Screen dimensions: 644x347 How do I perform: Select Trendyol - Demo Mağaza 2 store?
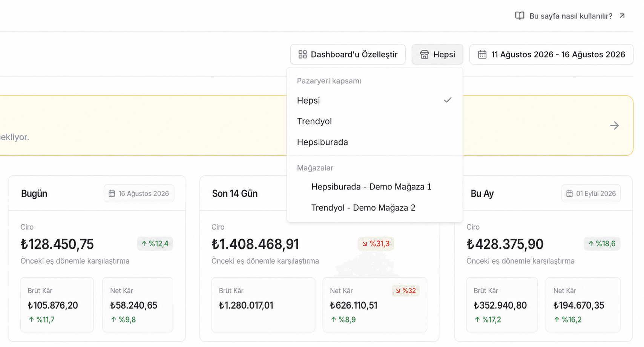[375, 208]
